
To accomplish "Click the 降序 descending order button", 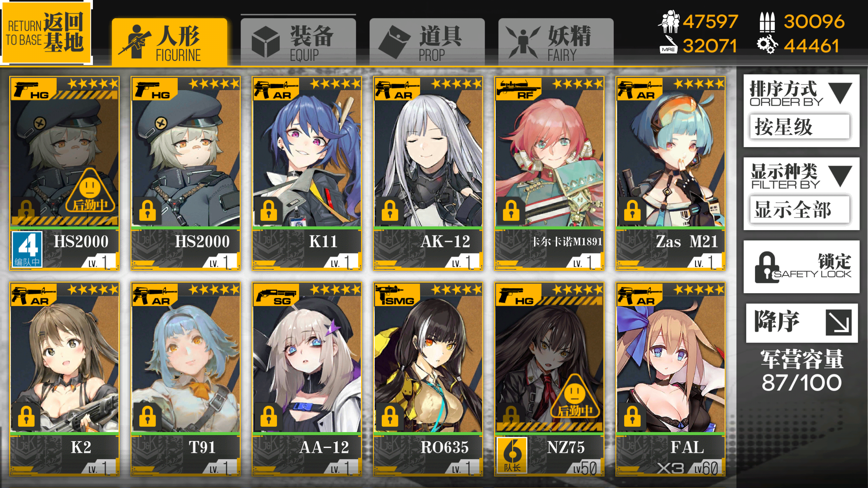I will [802, 323].
